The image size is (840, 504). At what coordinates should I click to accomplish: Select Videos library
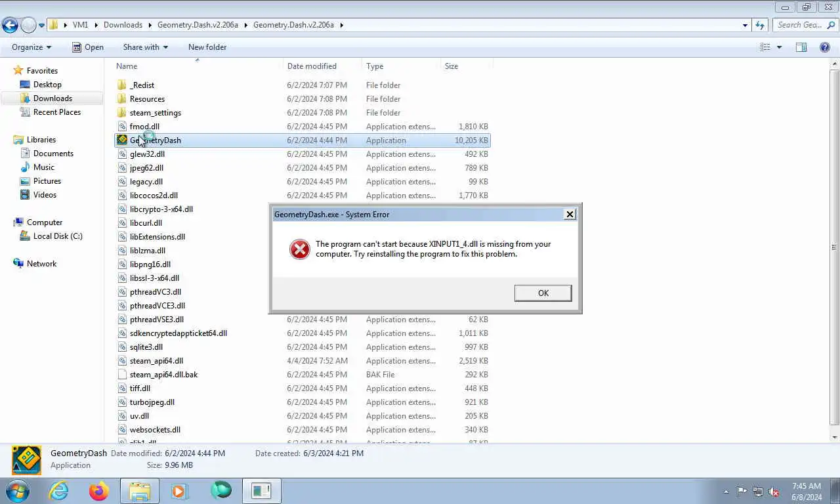pyautogui.click(x=45, y=194)
